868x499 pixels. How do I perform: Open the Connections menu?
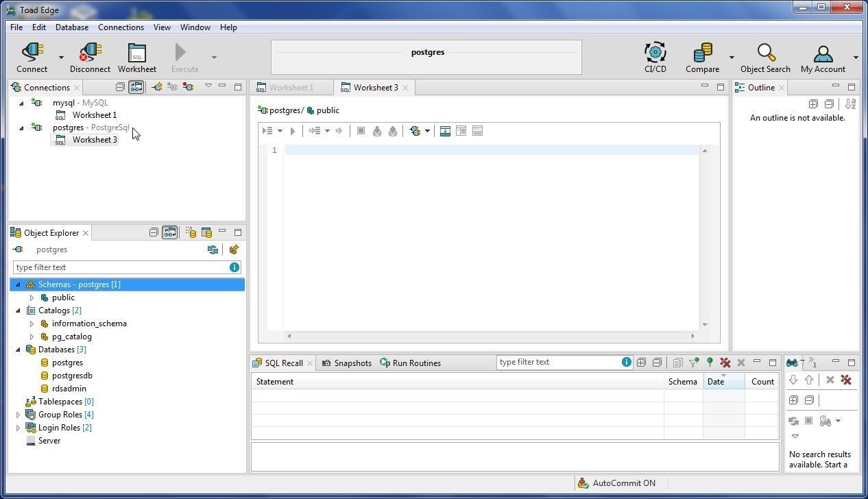121,27
